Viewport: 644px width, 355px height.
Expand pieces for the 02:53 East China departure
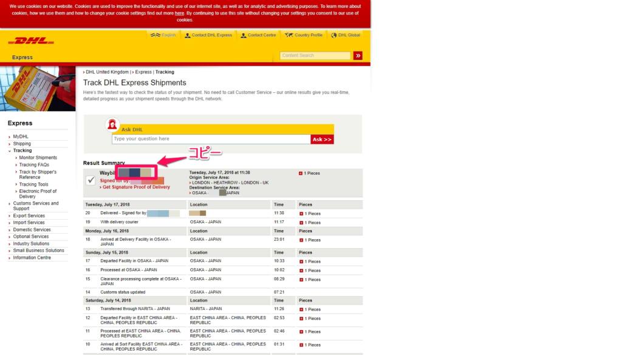301,319
